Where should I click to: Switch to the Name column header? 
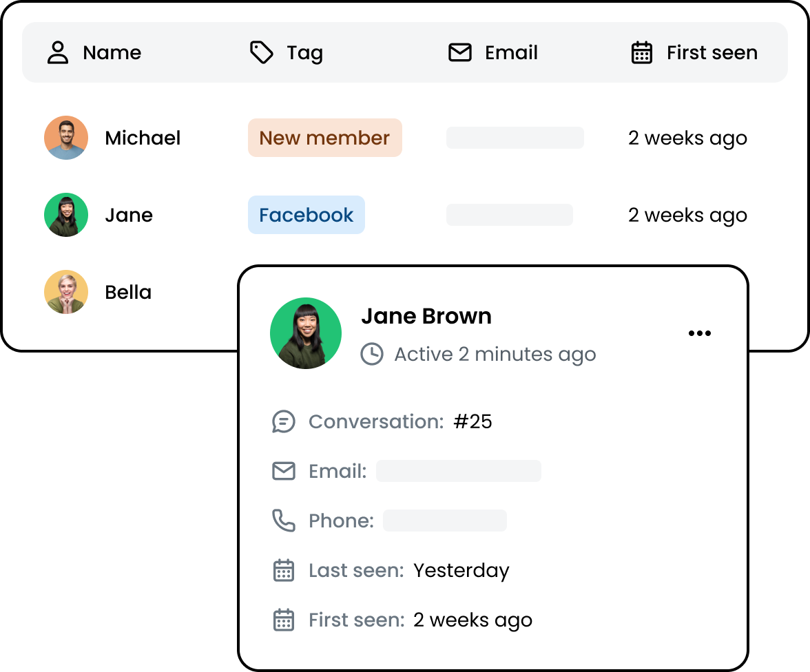pos(112,52)
